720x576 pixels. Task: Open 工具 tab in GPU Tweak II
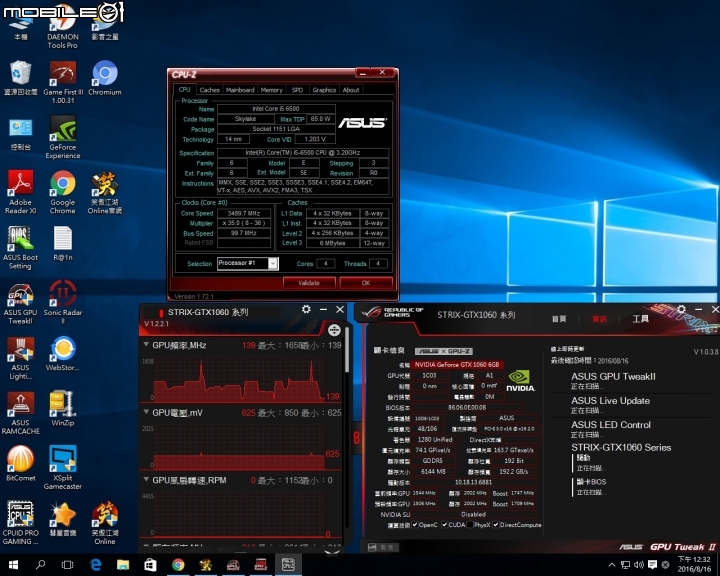pyautogui.click(x=641, y=319)
